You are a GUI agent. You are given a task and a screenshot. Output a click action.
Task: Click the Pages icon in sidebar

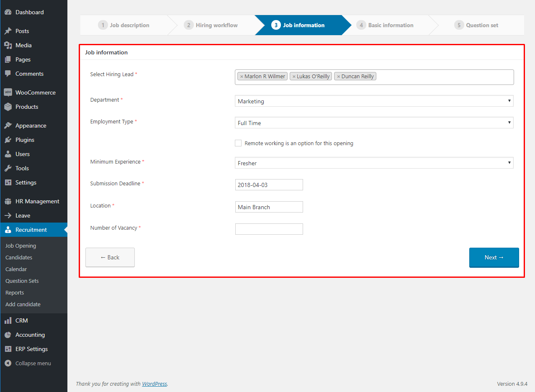(8, 59)
